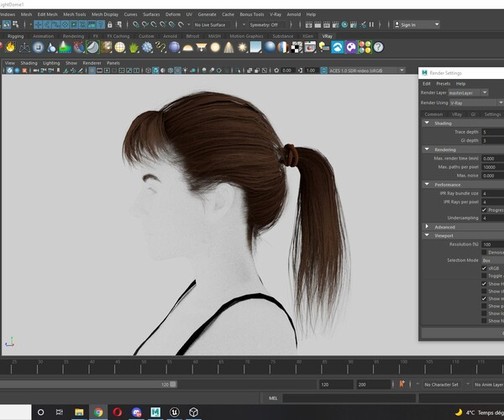Click the V-Ray rectangle light funnel icon
Image resolution: width=504 pixels, height=420 pixels.
click(202, 48)
